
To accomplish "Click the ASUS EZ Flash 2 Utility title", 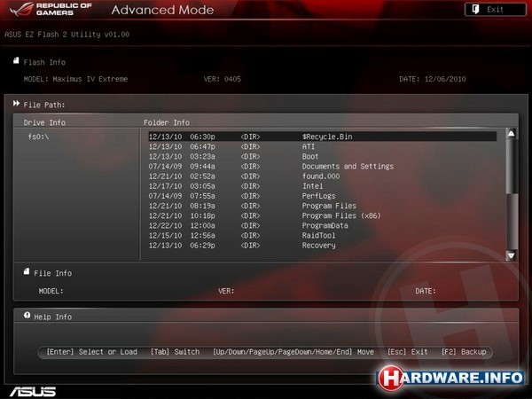I will (66, 35).
